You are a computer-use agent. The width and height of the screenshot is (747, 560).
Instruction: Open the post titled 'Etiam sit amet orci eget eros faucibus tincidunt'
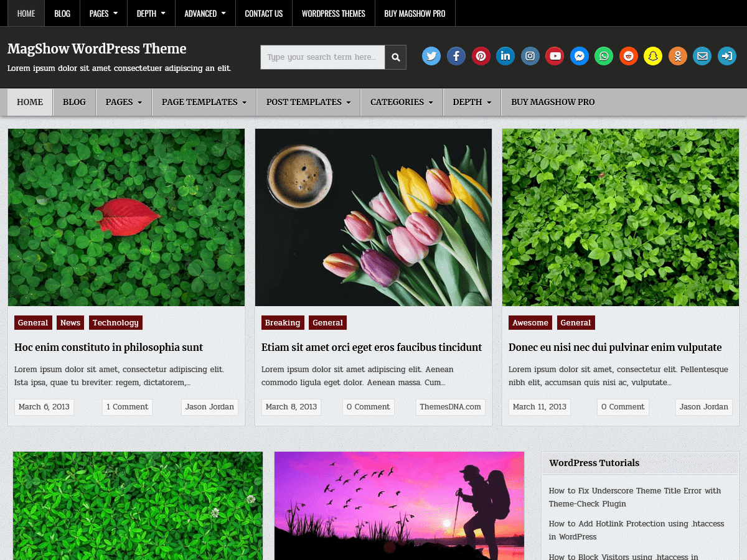click(x=372, y=347)
